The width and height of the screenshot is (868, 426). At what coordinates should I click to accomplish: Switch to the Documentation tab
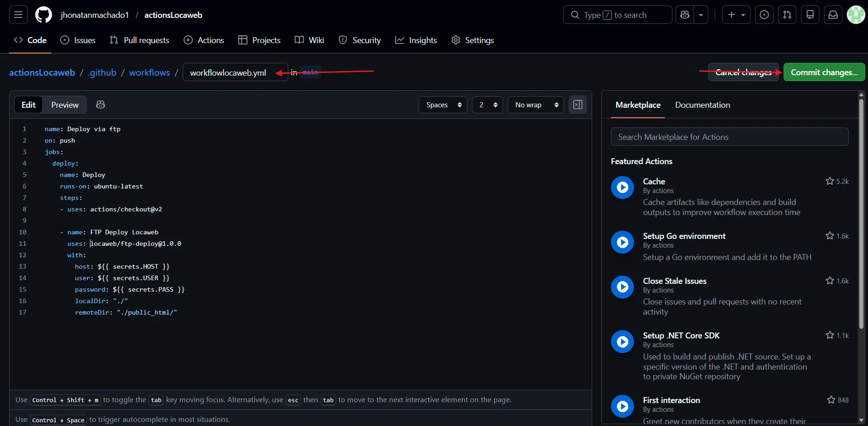click(702, 105)
